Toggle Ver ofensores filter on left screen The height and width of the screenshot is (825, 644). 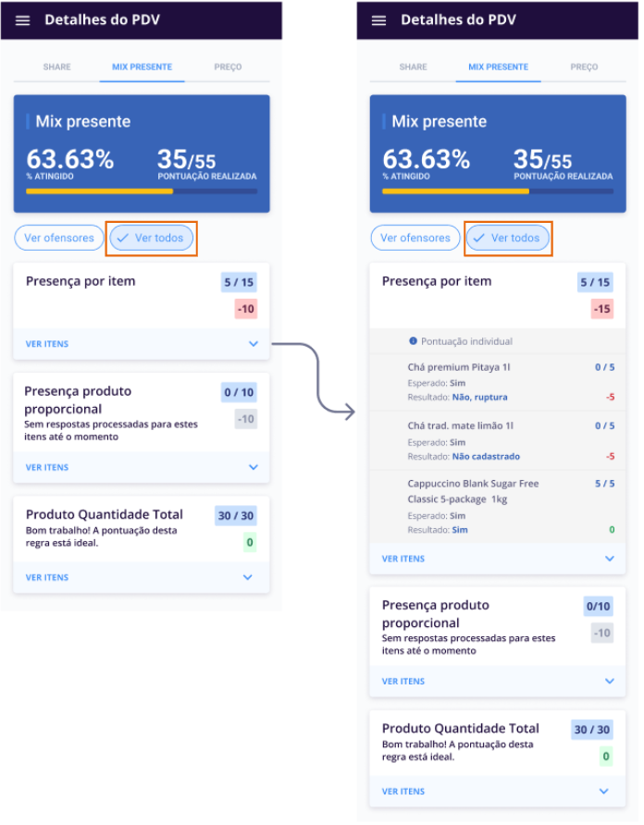(59, 238)
